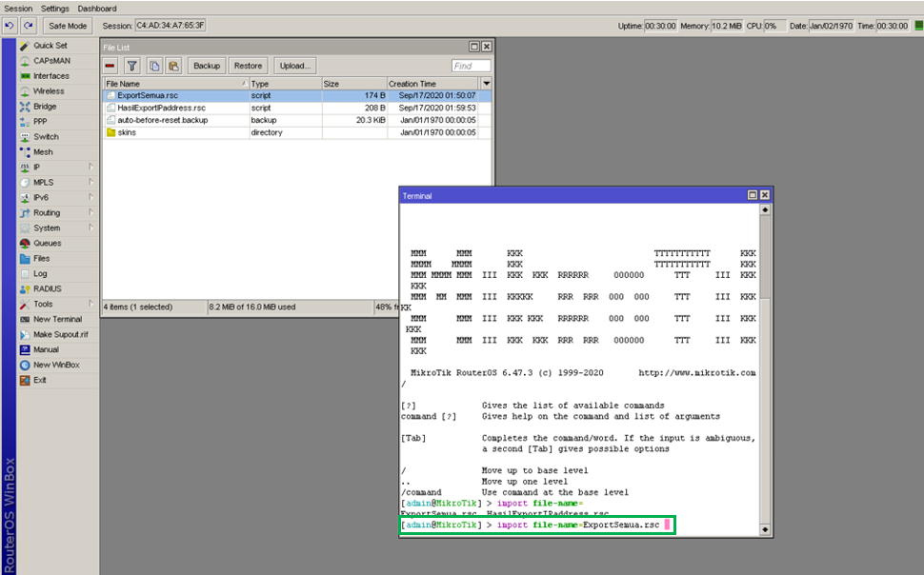Expand the Routing submenu arrow
The width and height of the screenshot is (924, 575).
click(90, 212)
